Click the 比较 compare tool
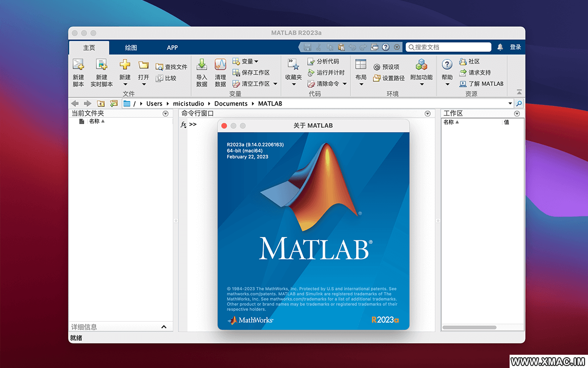Image resolution: width=588 pixels, height=368 pixels. [166, 78]
